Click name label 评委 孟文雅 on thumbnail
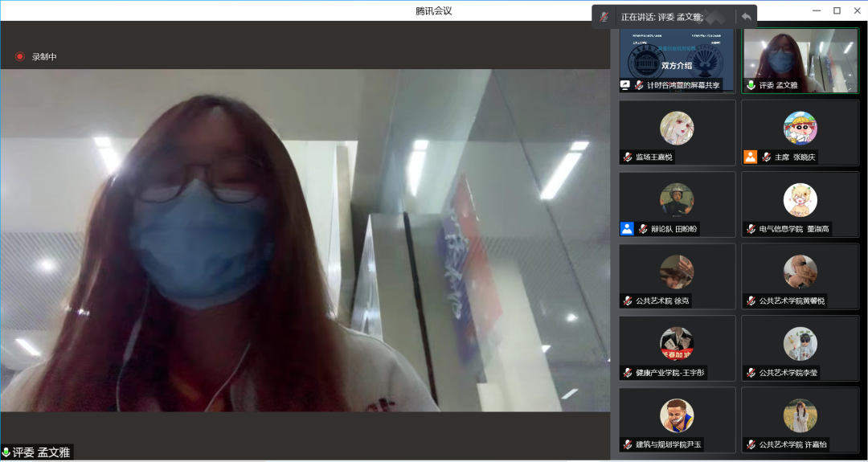 [778, 85]
